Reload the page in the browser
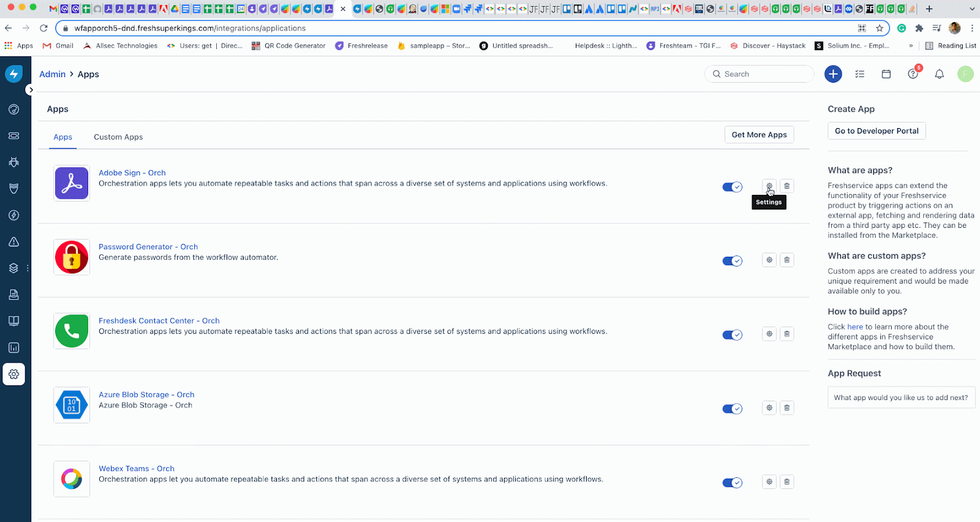 [43, 28]
